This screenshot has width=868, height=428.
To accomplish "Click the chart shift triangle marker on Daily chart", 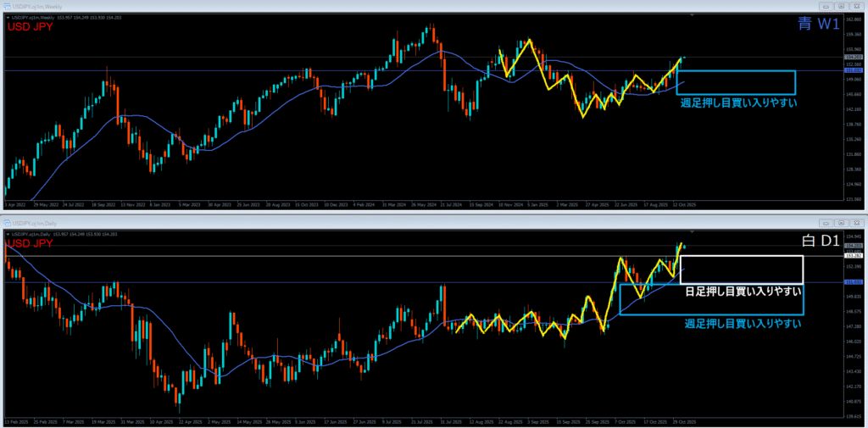I will (693, 231).
